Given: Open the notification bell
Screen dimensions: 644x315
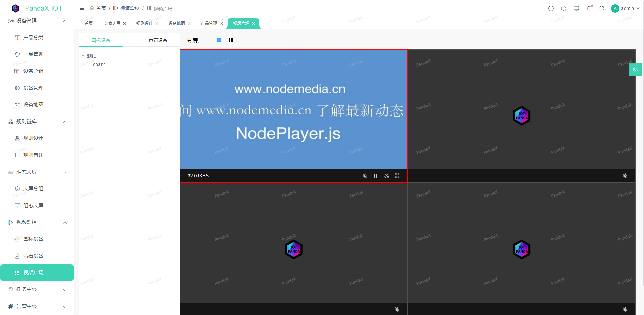Looking at the screenshot, I should 589,8.
